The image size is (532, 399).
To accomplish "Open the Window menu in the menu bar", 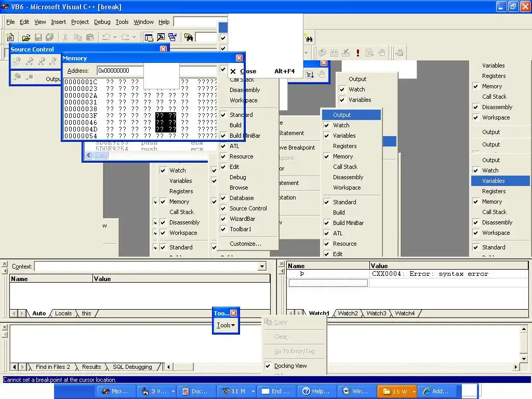I will (x=143, y=22).
